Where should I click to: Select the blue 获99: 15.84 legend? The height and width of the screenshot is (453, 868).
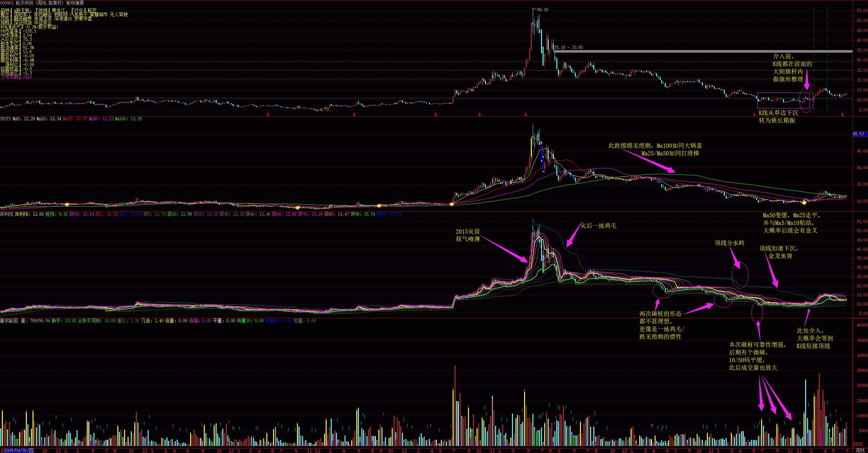pos(389,214)
